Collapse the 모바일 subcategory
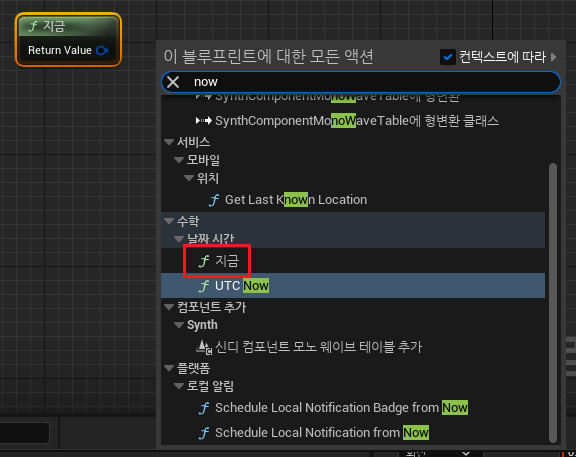 [179, 160]
